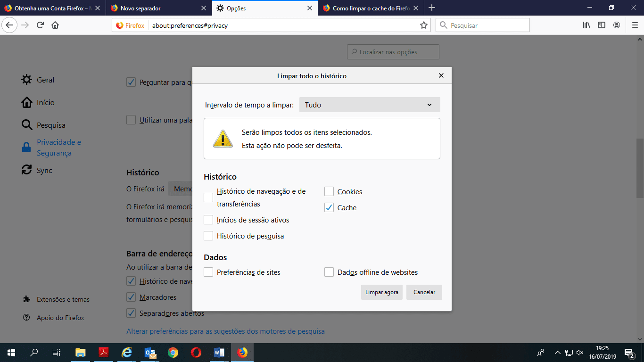Open the Pesquisa settings section
644x362 pixels.
point(52,125)
